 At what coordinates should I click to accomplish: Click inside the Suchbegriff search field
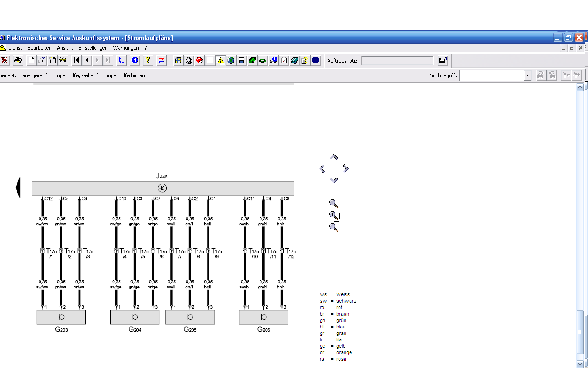(x=491, y=75)
